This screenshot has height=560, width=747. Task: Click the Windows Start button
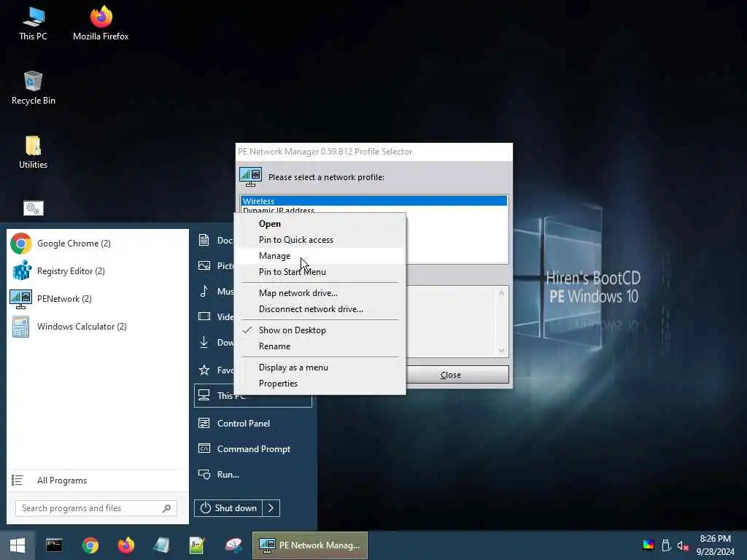pyautogui.click(x=18, y=545)
